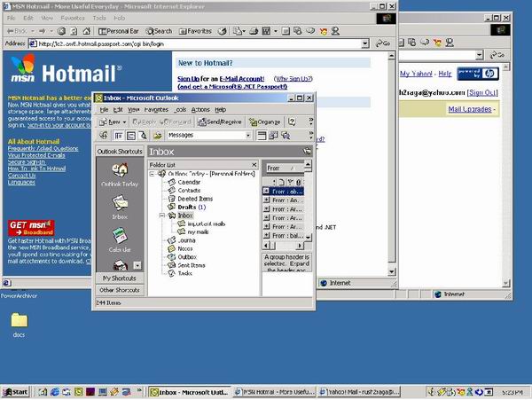The width and height of the screenshot is (532, 400).
Task: Select the Calendar folder in Folder List
Action: point(189,182)
